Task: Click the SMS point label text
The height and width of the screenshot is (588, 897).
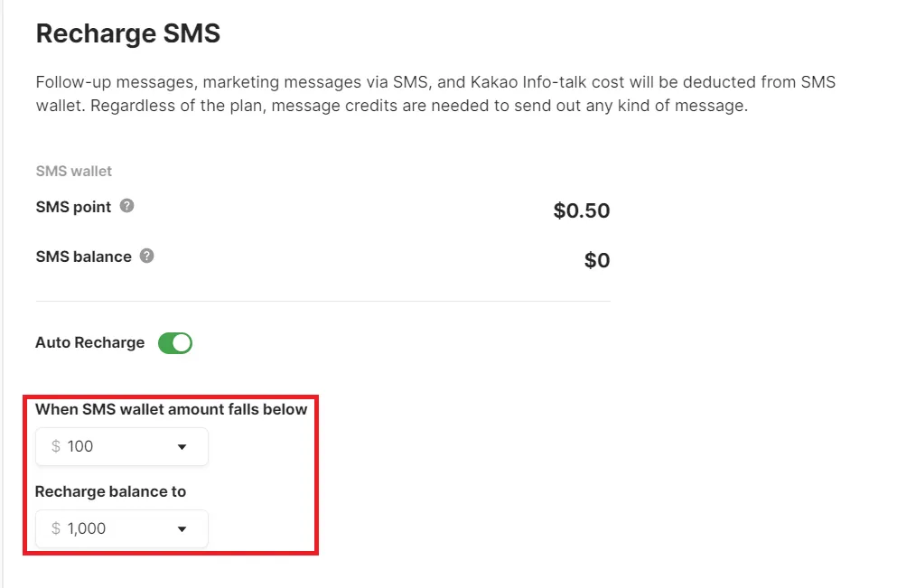Action: click(73, 207)
